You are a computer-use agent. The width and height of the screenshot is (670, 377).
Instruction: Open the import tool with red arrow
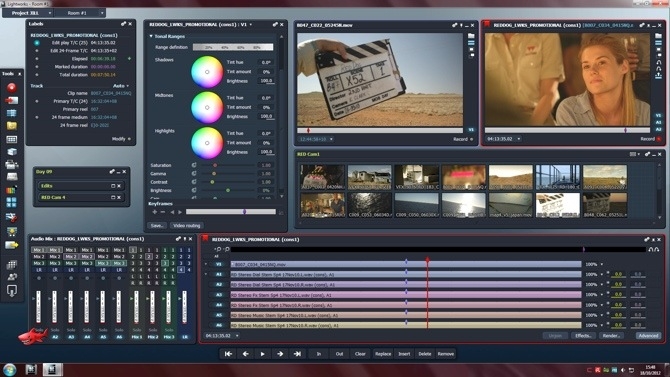[12, 100]
